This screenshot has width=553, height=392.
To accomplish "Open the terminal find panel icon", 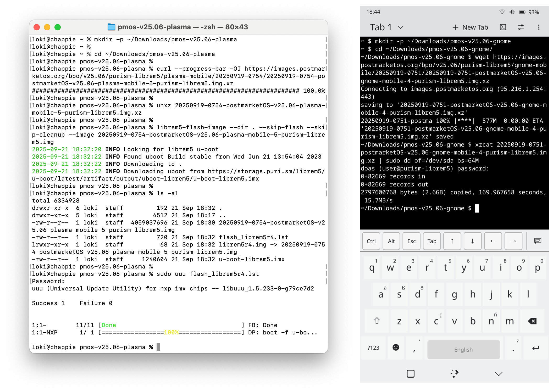I will tap(503, 27).
